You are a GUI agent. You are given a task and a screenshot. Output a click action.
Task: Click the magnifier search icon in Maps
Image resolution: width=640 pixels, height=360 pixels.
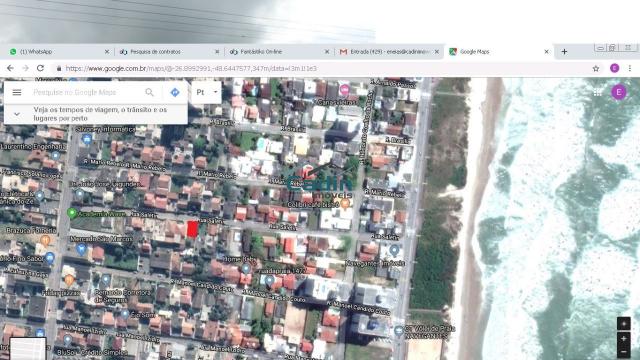(x=149, y=93)
